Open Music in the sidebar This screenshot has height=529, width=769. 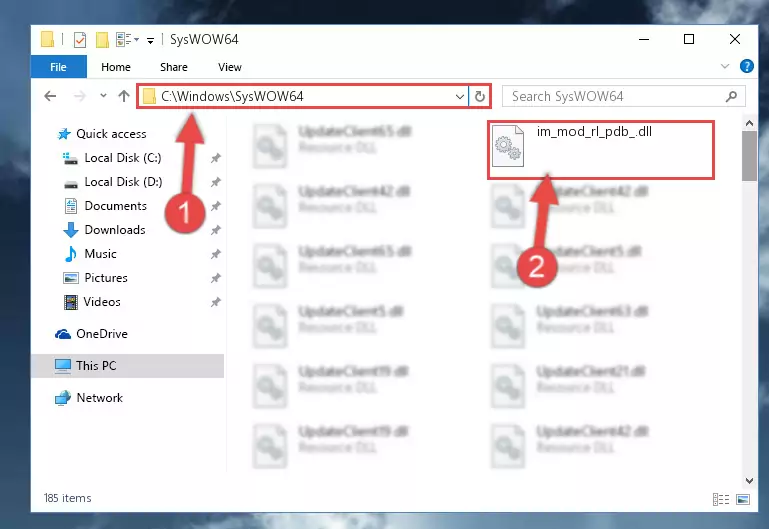91,254
